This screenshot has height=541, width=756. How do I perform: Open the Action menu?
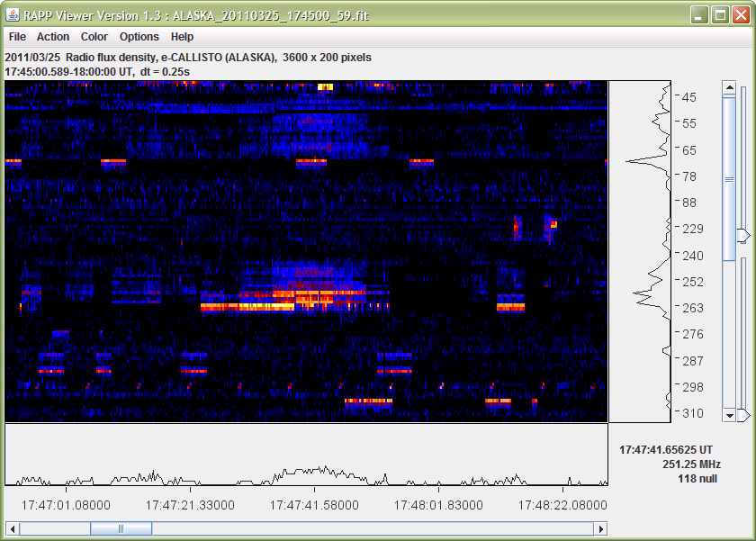(x=53, y=37)
